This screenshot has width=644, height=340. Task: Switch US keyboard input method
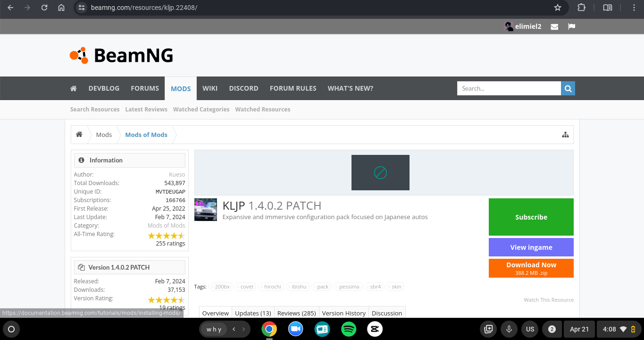click(x=530, y=329)
